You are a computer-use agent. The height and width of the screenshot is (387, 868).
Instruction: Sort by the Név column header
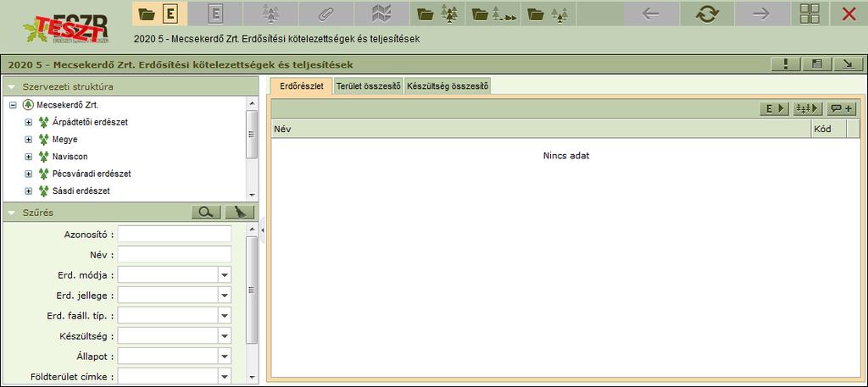click(x=541, y=130)
